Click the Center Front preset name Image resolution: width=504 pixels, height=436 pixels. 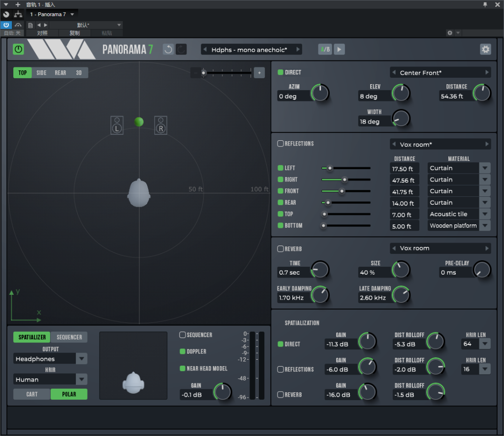pos(420,73)
